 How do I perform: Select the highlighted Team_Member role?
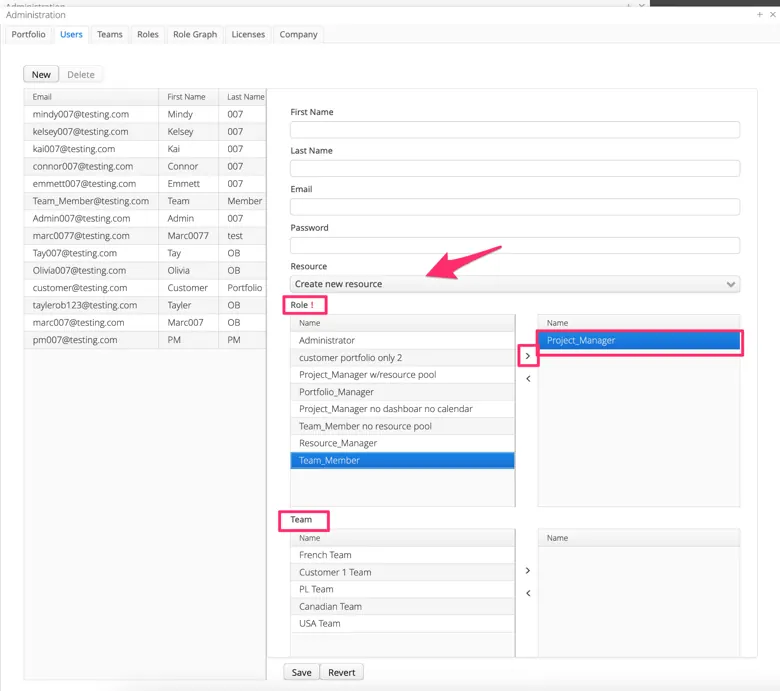402,460
